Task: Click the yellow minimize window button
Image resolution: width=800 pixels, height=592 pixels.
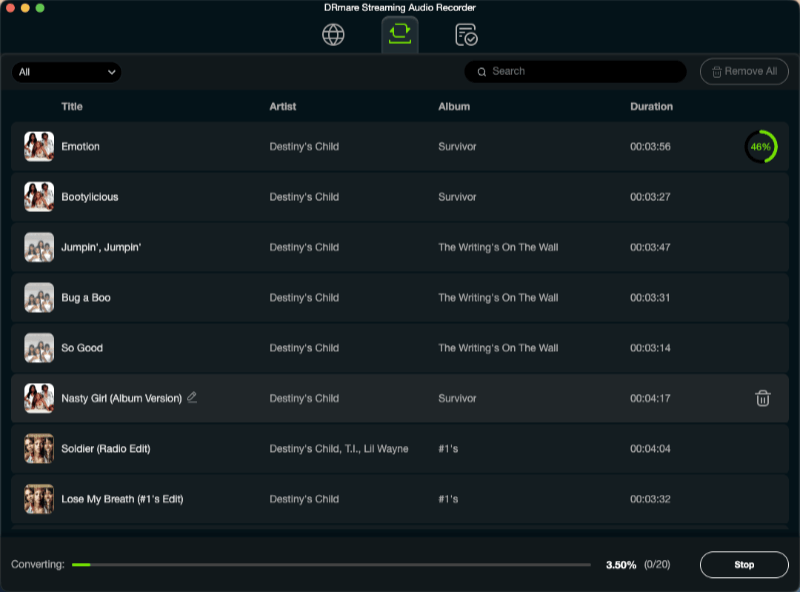Action: click(25, 8)
